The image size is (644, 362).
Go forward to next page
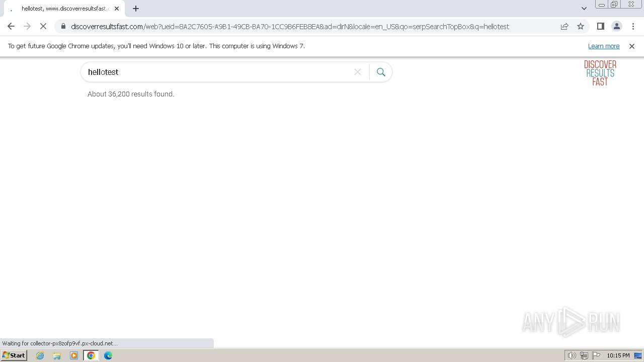[x=27, y=26]
